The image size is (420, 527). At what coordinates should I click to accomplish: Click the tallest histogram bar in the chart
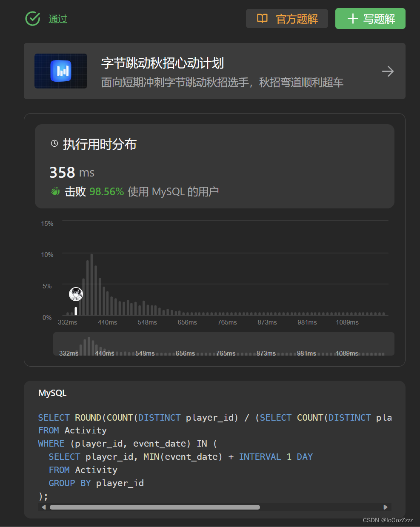point(91,285)
